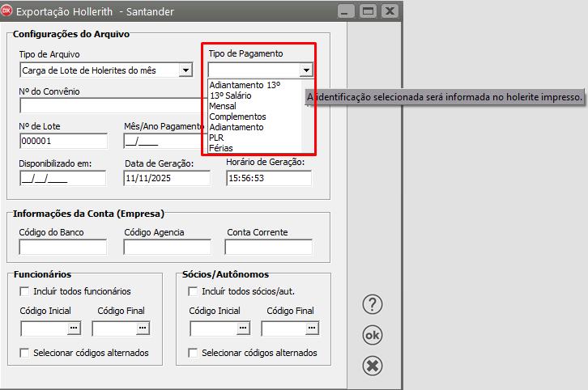This screenshot has width=588, height=390.
Task: Open Sócios/Autônomos Código Final lookup ellipsis button
Action: pyautogui.click(x=312, y=328)
